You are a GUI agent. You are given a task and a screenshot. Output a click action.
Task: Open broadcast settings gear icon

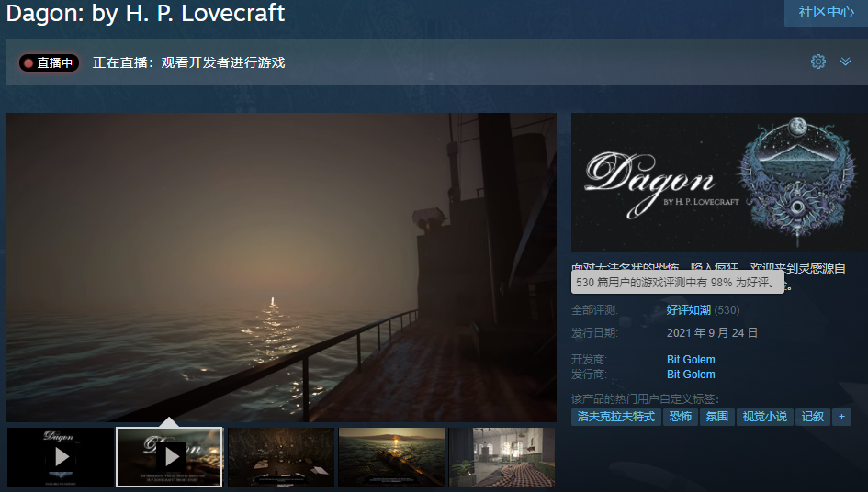point(818,62)
